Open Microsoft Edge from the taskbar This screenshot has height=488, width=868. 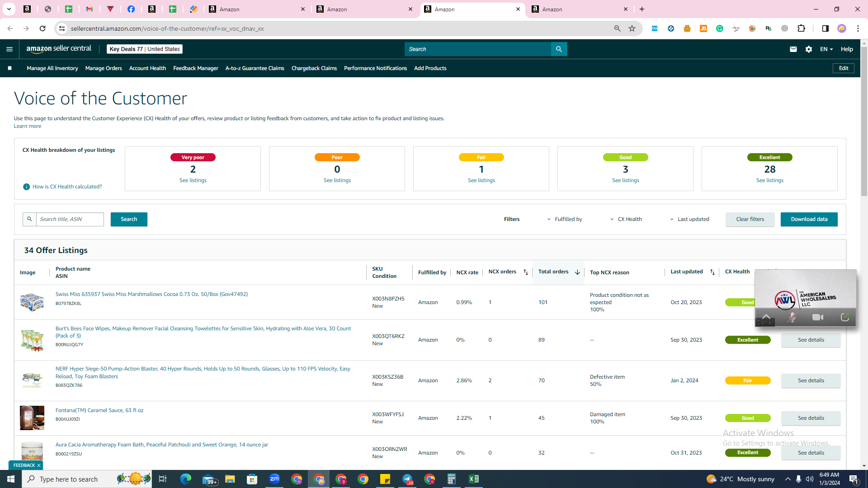click(185, 479)
